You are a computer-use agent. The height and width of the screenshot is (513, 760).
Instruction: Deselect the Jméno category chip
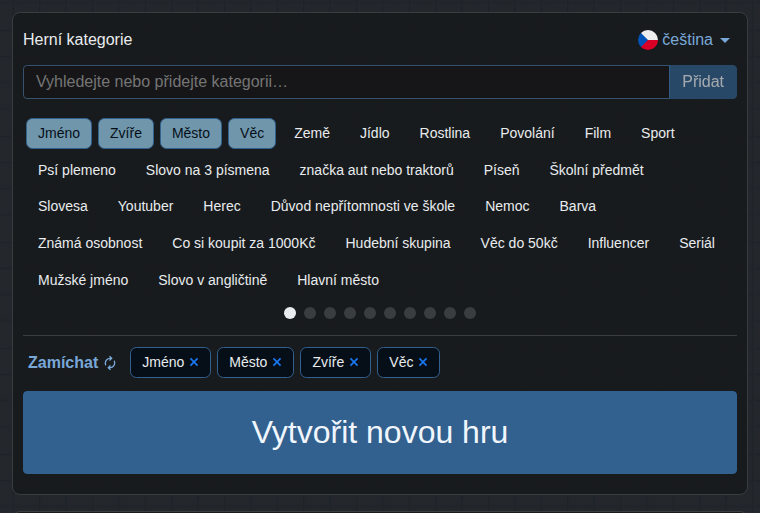point(59,133)
